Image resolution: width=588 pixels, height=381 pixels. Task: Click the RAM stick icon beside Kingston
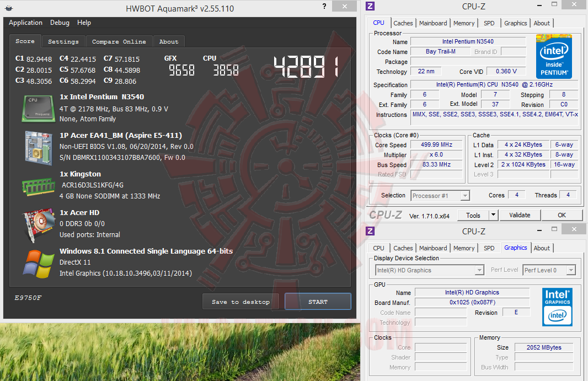(x=38, y=186)
